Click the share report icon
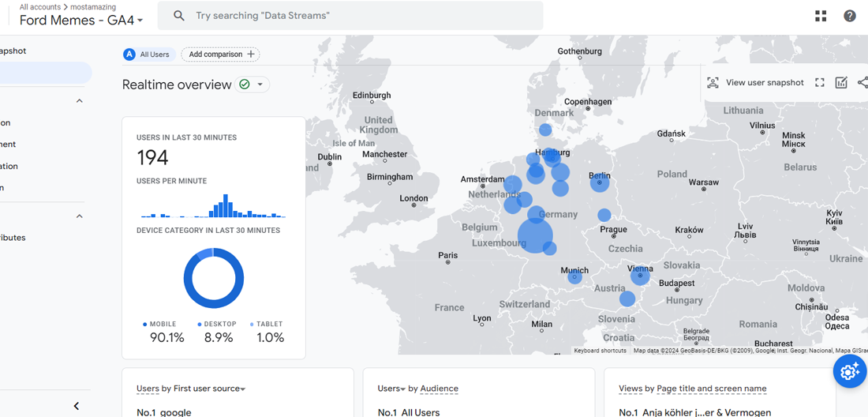The width and height of the screenshot is (868, 417). point(862,82)
